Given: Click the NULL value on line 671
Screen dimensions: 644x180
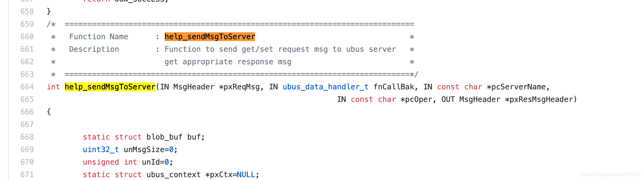Looking at the screenshot, I should (x=246, y=175).
